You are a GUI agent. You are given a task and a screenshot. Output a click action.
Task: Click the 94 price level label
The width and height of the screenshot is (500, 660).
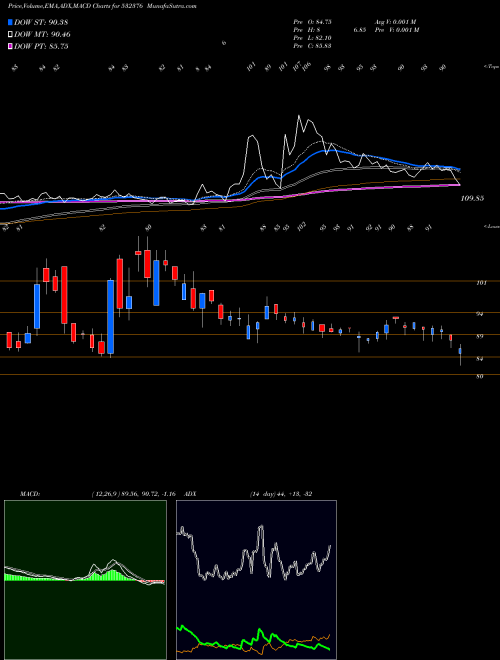click(480, 314)
